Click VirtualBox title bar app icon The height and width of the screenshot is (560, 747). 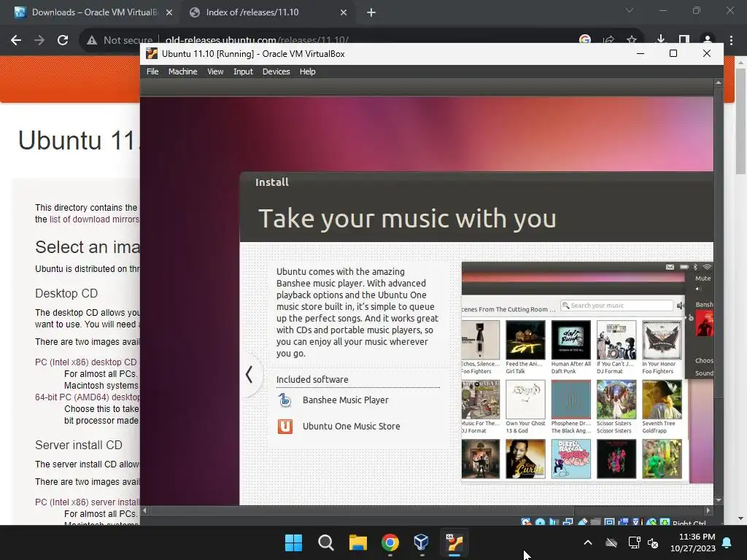152,53
